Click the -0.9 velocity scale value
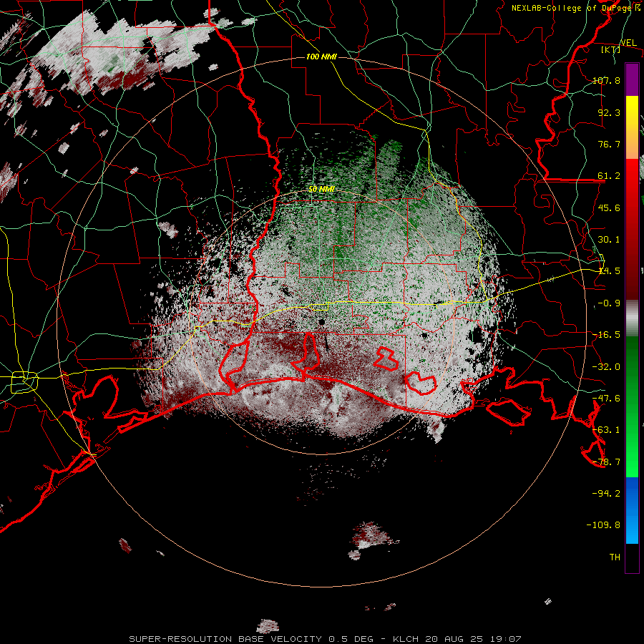This screenshot has height=644, width=644. (609, 303)
